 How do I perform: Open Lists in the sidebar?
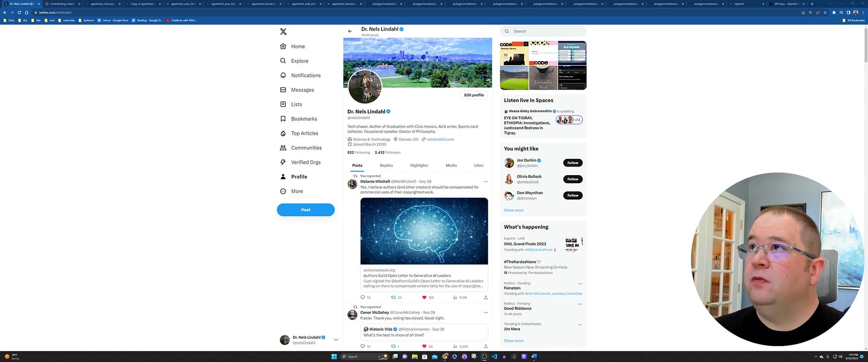click(291, 105)
